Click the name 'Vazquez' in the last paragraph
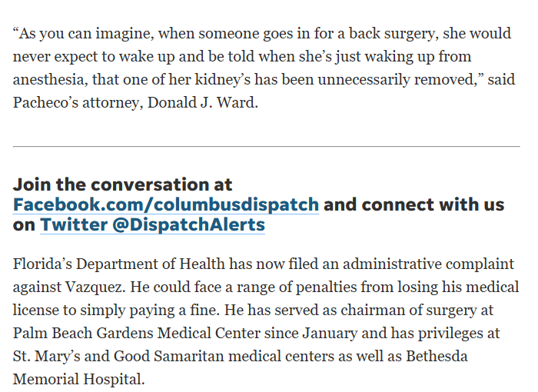The width and height of the screenshot is (538, 392). pyautogui.click(x=95, y=287)
